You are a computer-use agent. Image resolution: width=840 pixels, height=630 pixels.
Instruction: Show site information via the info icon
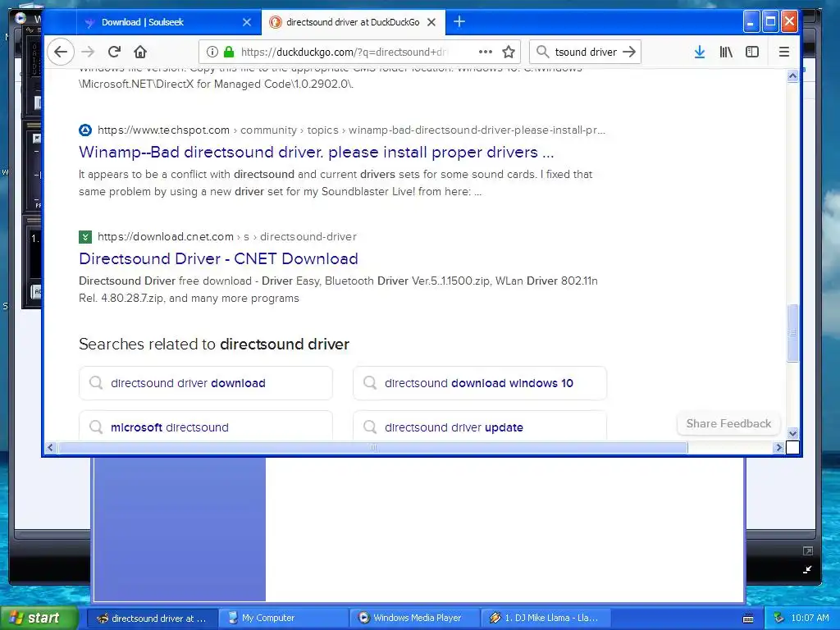coord(212,52)
